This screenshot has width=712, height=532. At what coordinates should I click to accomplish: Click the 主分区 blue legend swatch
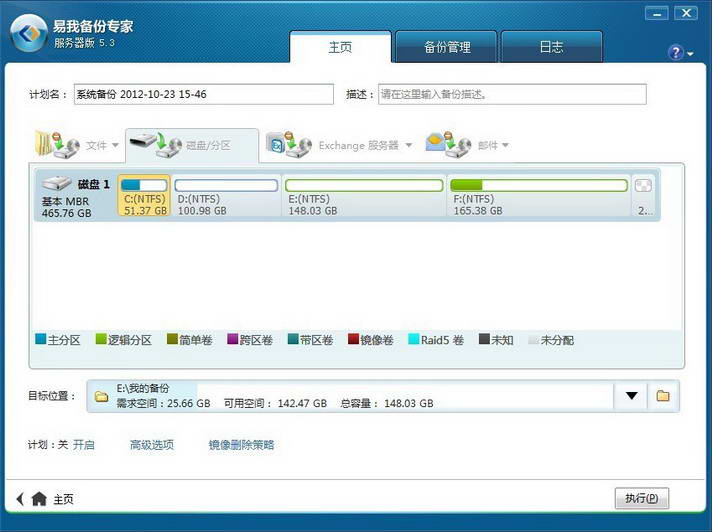(41, 339)
